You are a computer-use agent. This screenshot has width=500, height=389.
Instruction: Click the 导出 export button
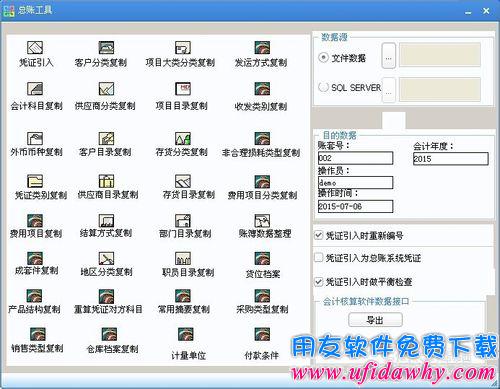(x=375, y=320)
